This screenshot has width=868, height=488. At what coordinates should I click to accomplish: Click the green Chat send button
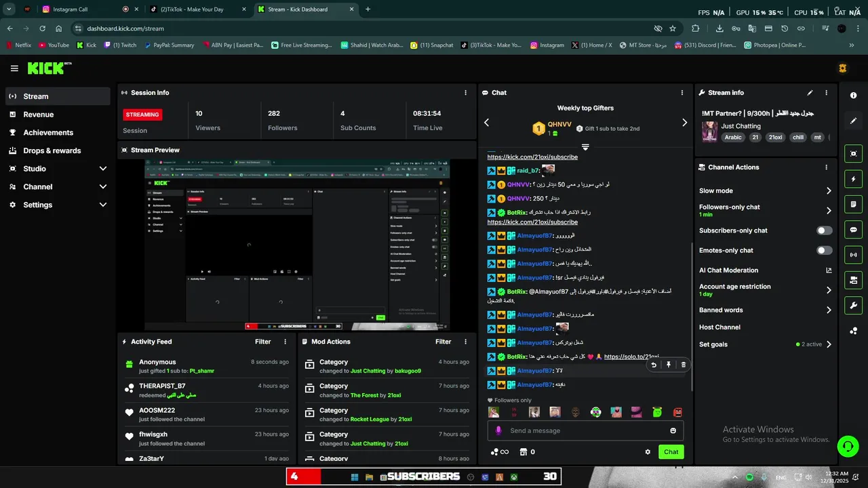671,452
